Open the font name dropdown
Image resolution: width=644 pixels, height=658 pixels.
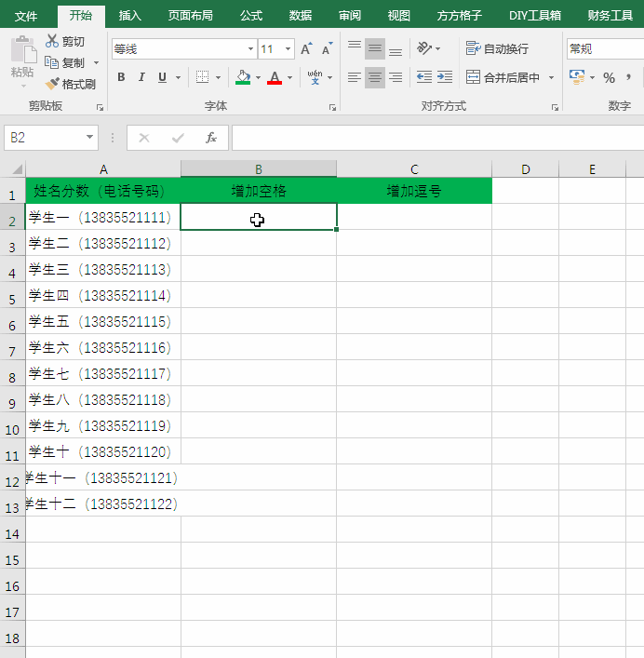pos(250,48)
